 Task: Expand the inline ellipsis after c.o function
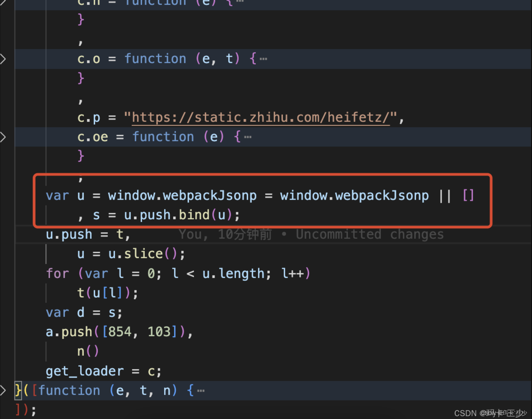[x=263, y=59]
